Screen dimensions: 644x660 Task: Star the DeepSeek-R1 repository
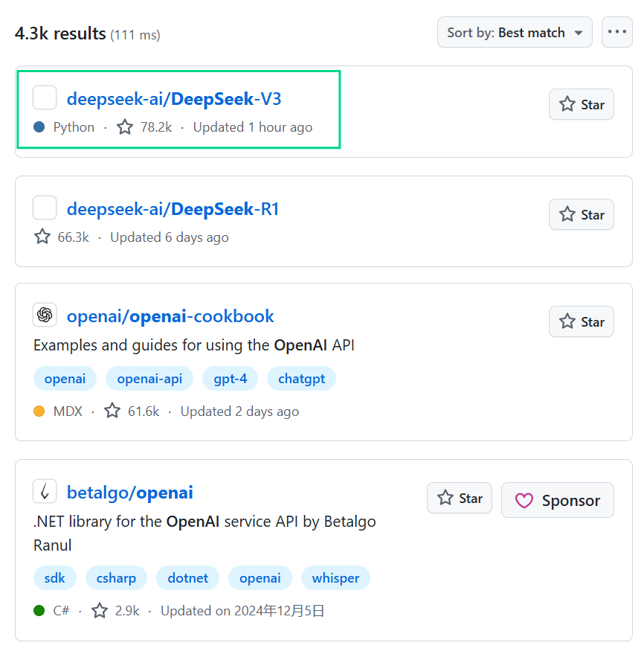click(x=581, y=215)
